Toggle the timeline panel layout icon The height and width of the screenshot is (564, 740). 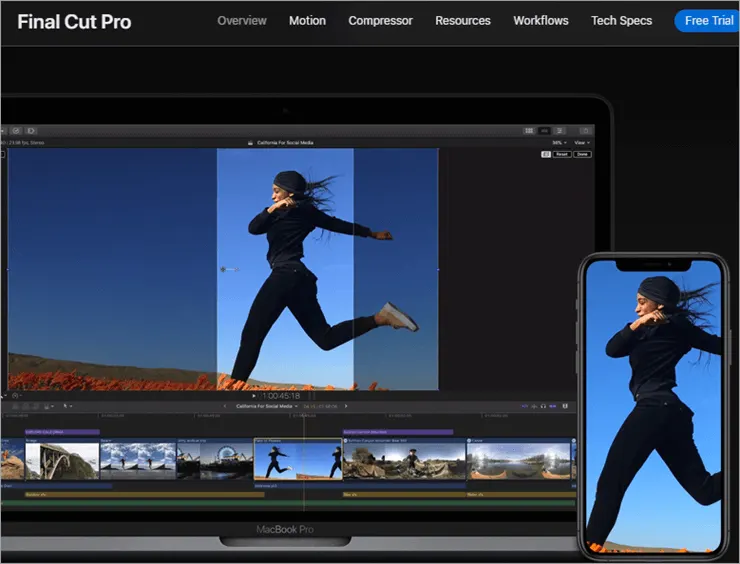[544, 131]
